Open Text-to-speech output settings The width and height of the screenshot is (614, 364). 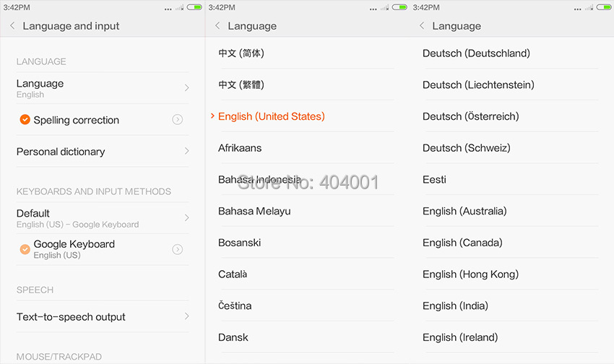pyautogui.click(x=71, y=317)
